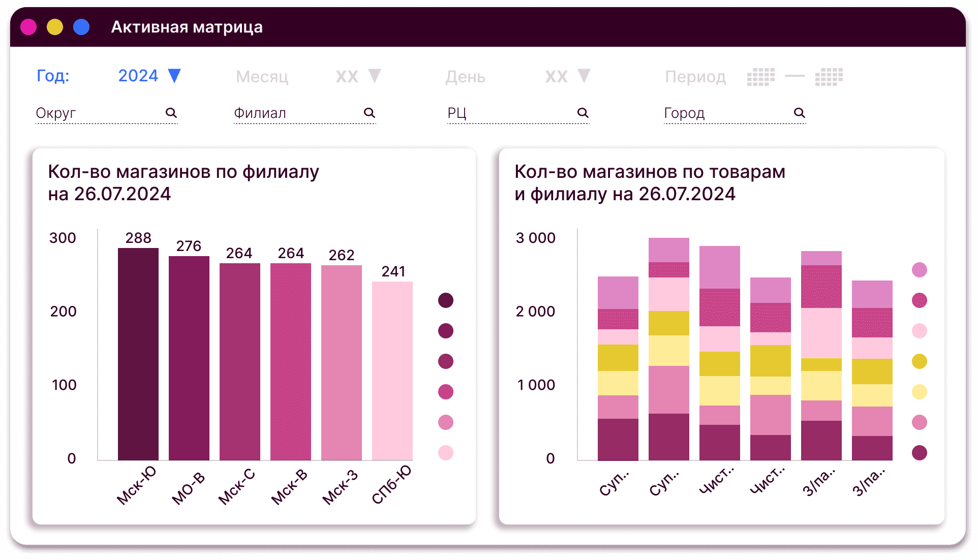Viewport: 978px width, 560px height.
Task: Click the search icon in Город field
Action: (800, 113)
